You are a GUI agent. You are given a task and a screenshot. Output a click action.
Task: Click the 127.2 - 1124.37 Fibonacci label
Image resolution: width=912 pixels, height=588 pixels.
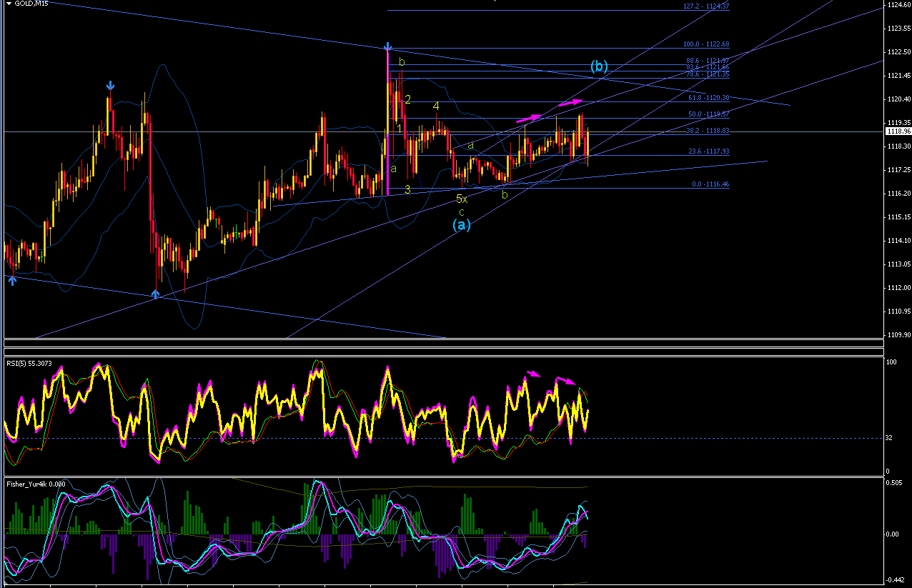(x=706, y=6)
